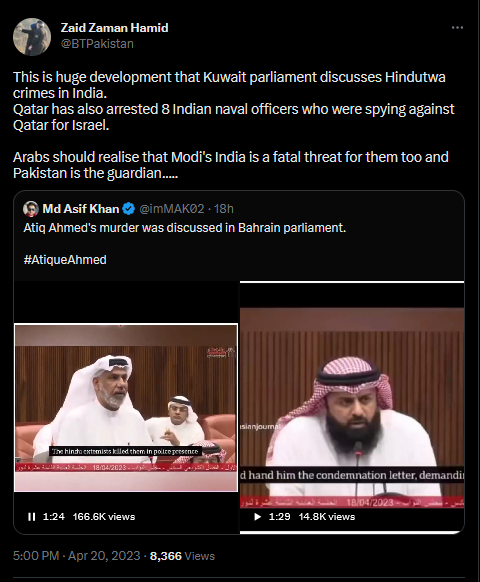Click Zaid Zaman Hamid's profile avatar
Screen dimensions: 480x582
coord(32,37)
